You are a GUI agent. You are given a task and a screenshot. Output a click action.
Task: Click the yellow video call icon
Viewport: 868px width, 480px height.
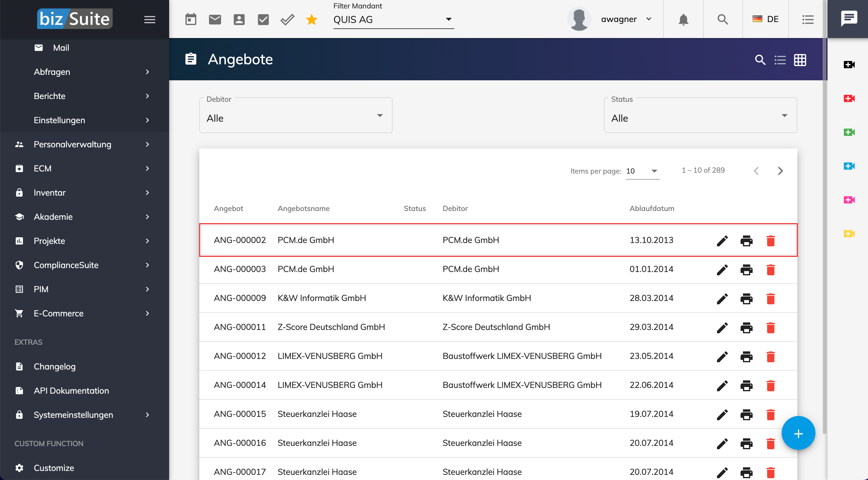pyautogui.click(x=849, y=233)
